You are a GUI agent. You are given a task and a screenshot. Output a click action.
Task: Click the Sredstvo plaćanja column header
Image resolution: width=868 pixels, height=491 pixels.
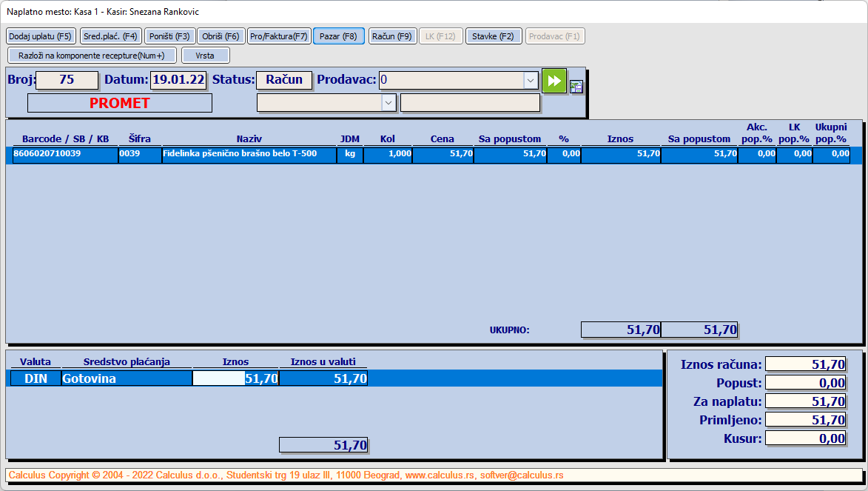pos(127,362)
